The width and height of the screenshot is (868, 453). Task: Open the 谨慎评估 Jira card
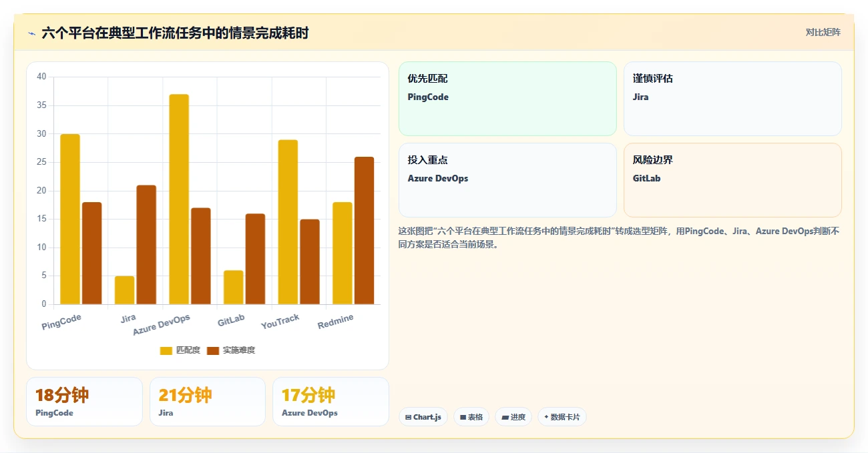click(732, 99)
